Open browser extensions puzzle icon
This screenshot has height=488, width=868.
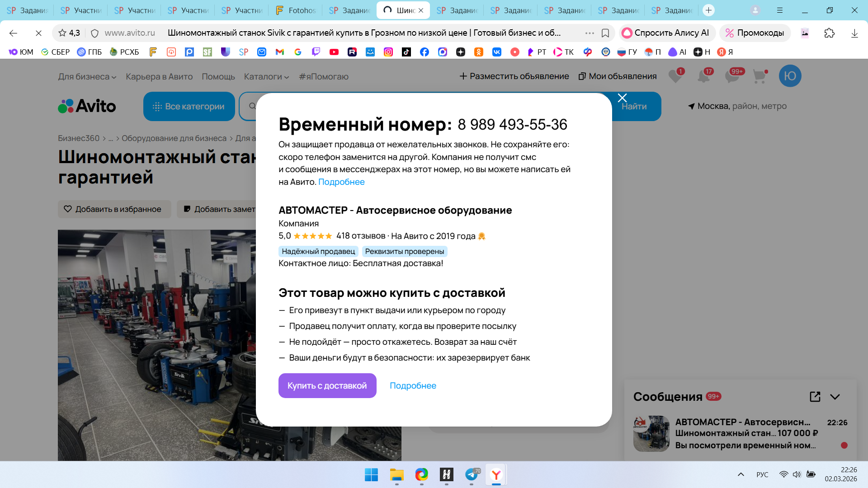829,33
